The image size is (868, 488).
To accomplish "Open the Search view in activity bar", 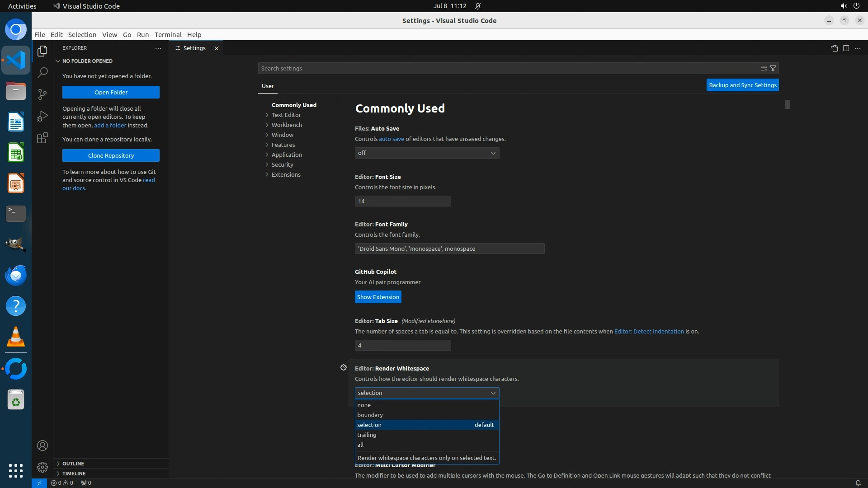I will 42,72.
